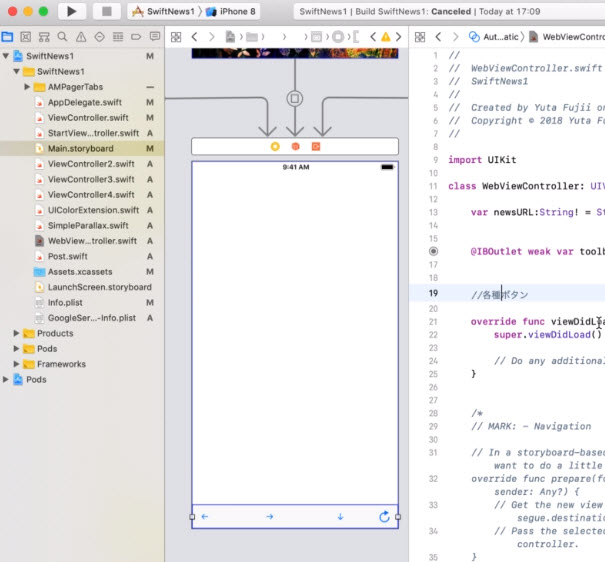Collapse the SwiftNews1 group folder
The height and width of the screenshot is (562, 605).
coord(17,71)
